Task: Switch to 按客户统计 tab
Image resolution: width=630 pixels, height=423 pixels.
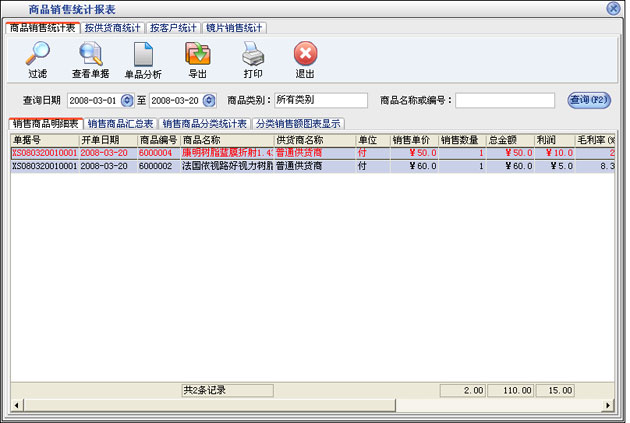Action: [x=174, y=27]
